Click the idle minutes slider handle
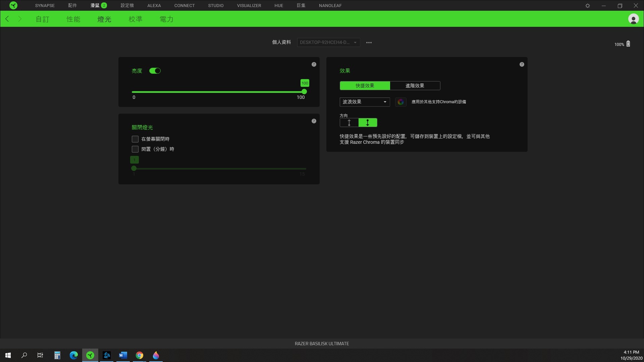 pos(134,168)
